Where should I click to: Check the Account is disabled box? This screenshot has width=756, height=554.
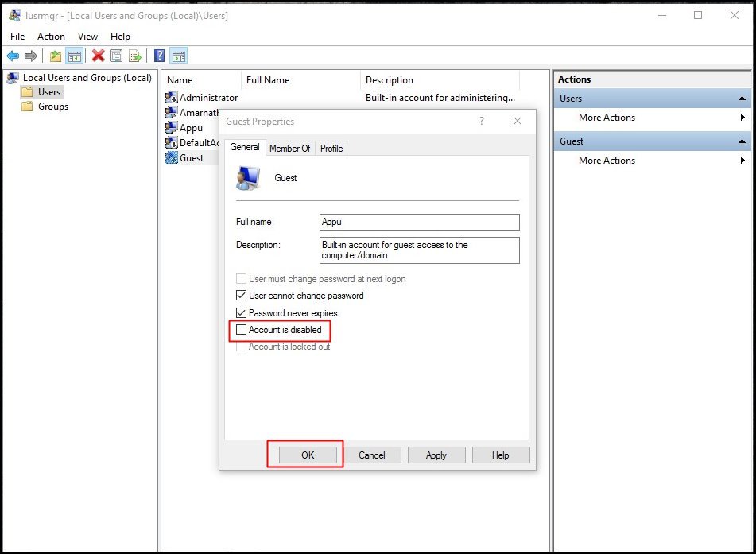(241, 330)
